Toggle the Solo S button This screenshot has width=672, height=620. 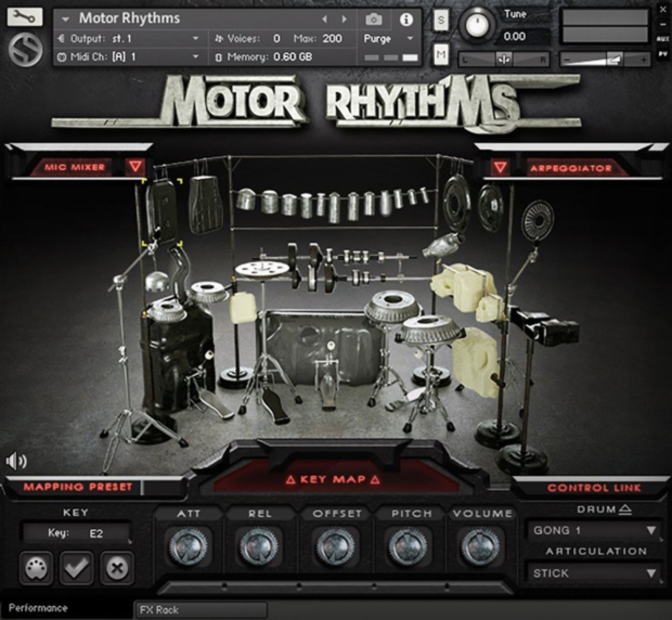440,21
